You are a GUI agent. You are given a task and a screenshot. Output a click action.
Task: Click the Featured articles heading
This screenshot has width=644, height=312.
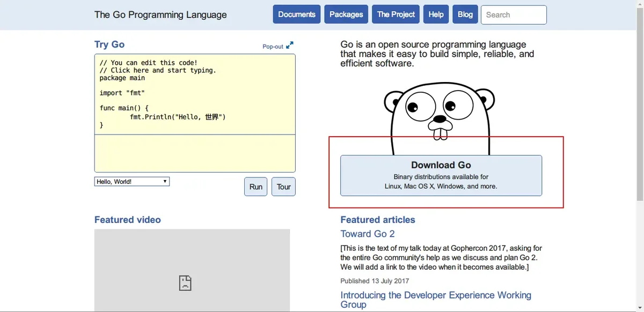pos(378,220)
